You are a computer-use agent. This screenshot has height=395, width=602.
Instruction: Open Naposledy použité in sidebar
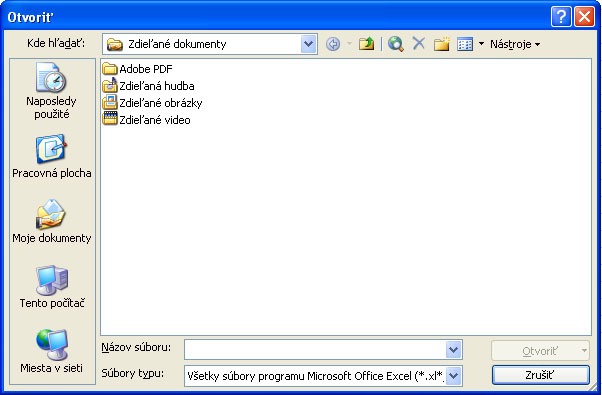[51, 91]
